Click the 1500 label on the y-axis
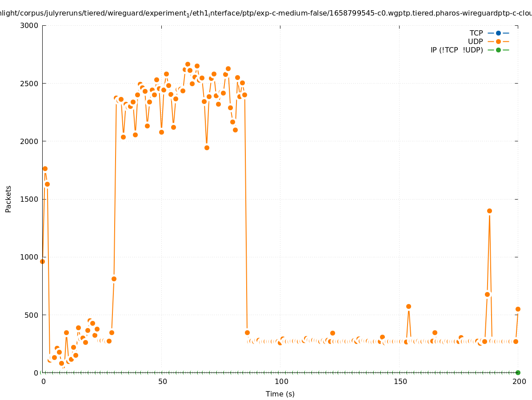This screenshot has width=532, height=400. (30, 199)
